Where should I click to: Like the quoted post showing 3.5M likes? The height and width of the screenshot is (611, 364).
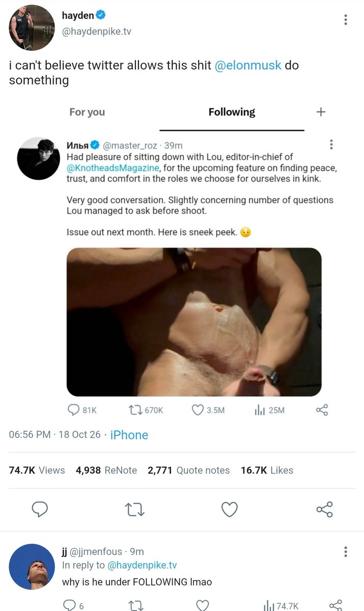[x=198, y=410]
